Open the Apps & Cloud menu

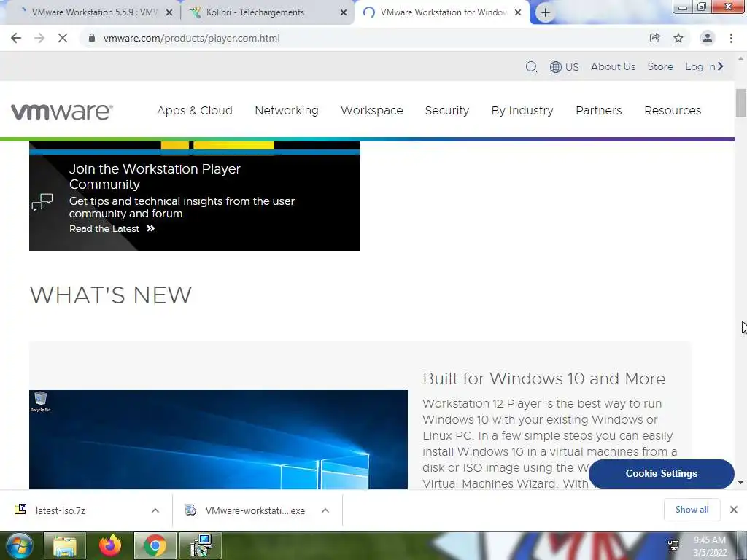tap(195, 111)
